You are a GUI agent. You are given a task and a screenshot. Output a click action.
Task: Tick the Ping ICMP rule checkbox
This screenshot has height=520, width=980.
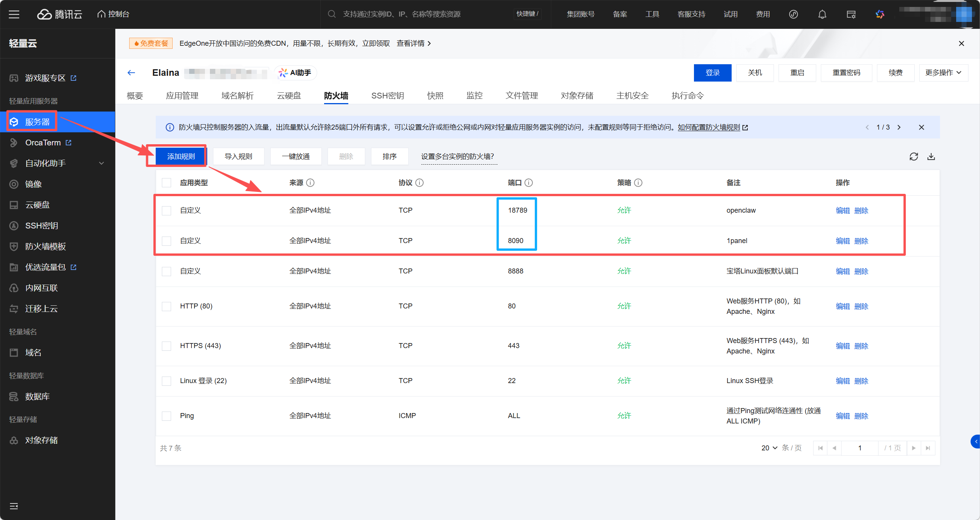[166, 416]
